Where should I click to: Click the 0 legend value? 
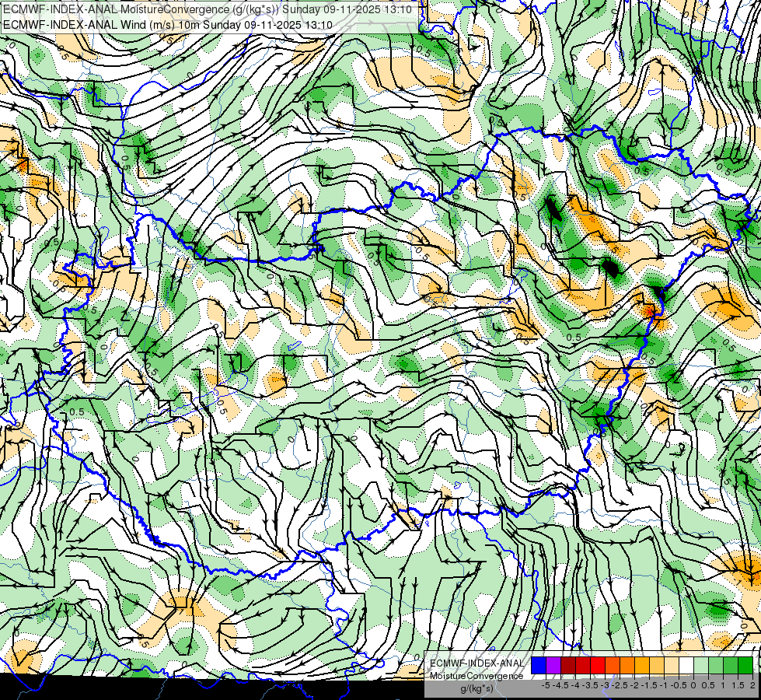693,685
